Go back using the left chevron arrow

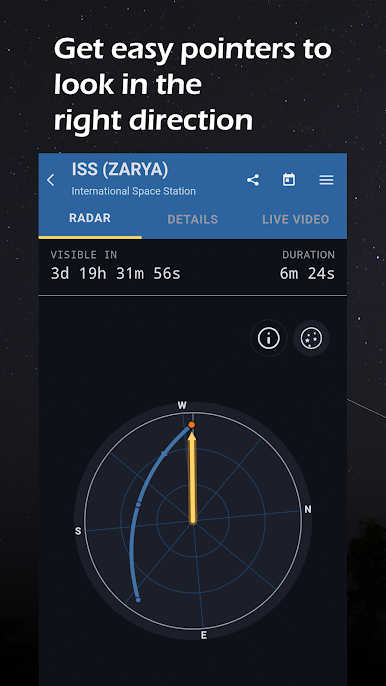[51, 180]
